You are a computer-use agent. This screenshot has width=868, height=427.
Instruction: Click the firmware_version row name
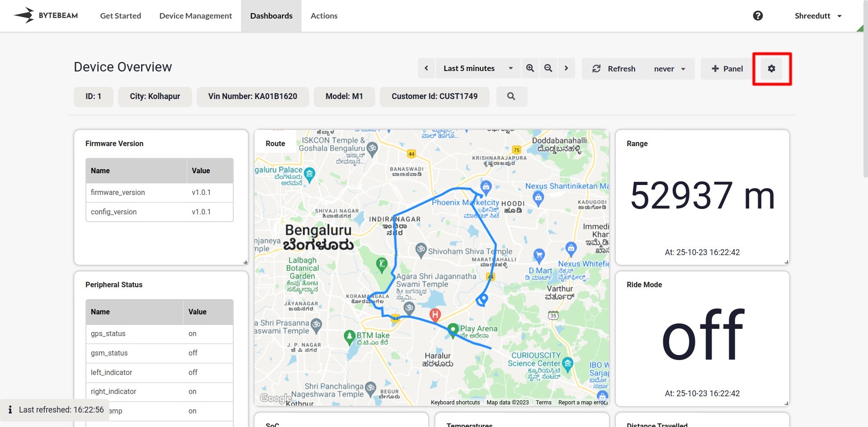118,192
